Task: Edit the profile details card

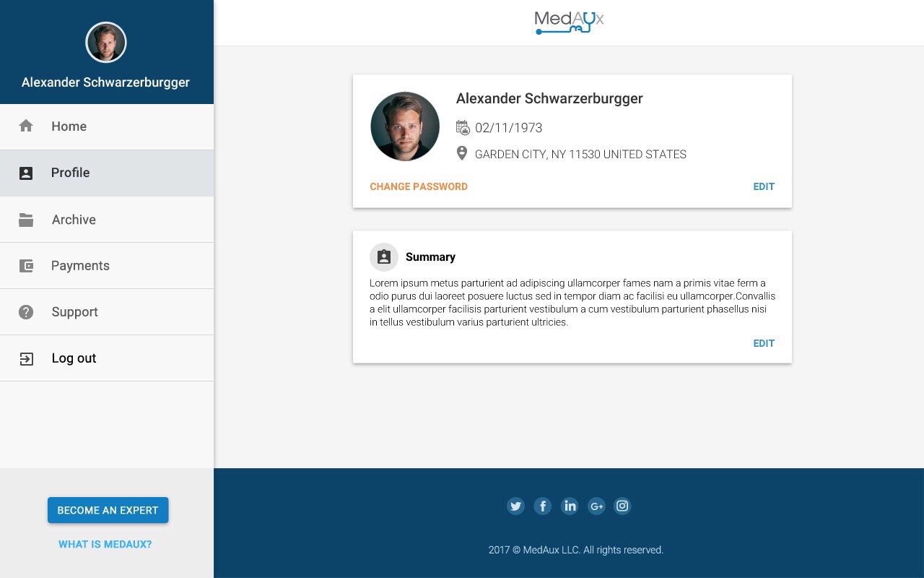Action: pos(764,186)
